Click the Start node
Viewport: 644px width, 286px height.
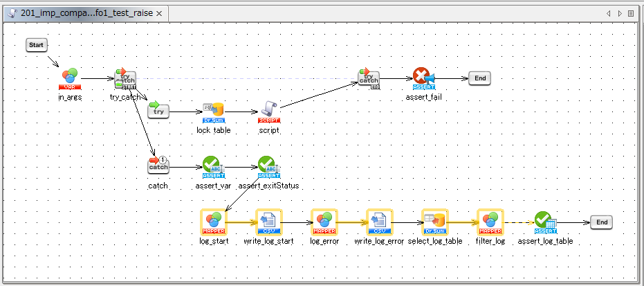point(37,45)
